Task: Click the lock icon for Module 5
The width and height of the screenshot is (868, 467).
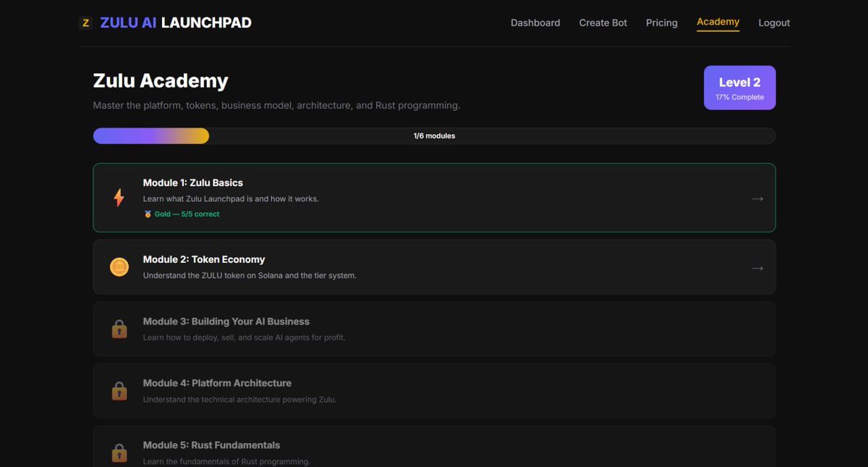Action: pyautogui.click(x=119, y=453)
